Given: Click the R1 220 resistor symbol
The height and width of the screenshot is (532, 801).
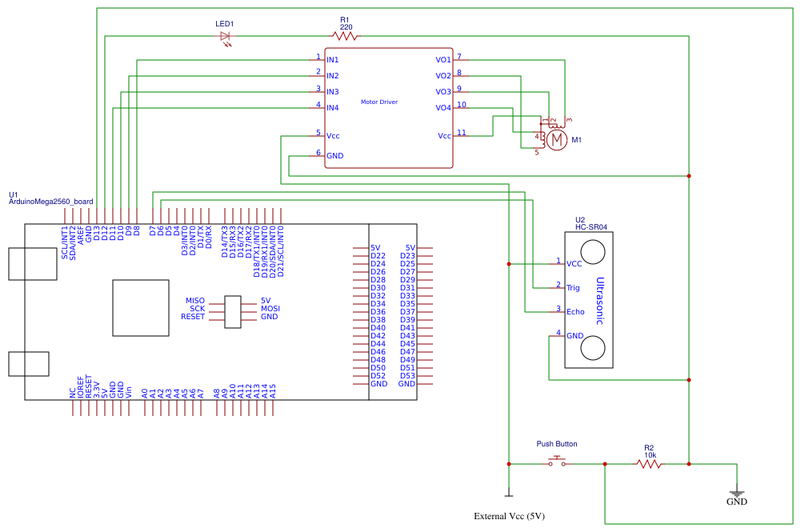Looking at the screenshot, I should click(344, 36).
